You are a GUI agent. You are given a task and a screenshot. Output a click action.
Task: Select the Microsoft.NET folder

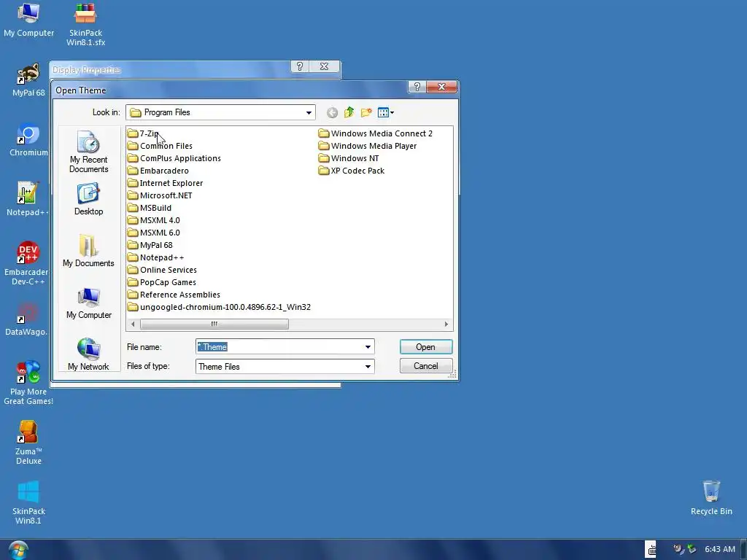coord(160,195)
